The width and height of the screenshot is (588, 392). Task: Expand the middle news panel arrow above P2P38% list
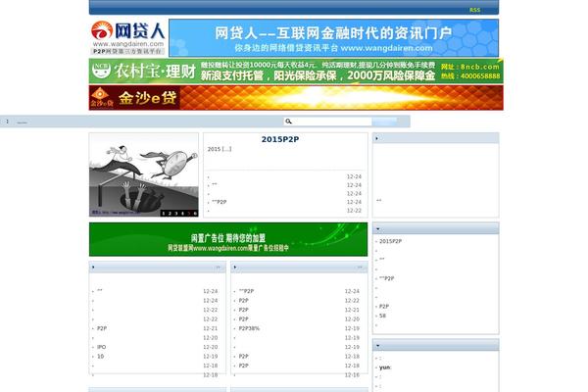235,268
